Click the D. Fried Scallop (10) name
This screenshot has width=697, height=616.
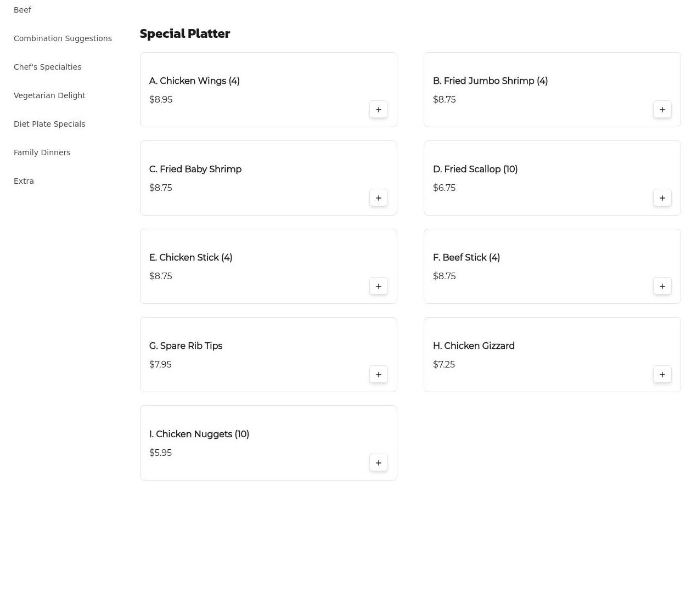pyautogui.click(x=475, y=169)
